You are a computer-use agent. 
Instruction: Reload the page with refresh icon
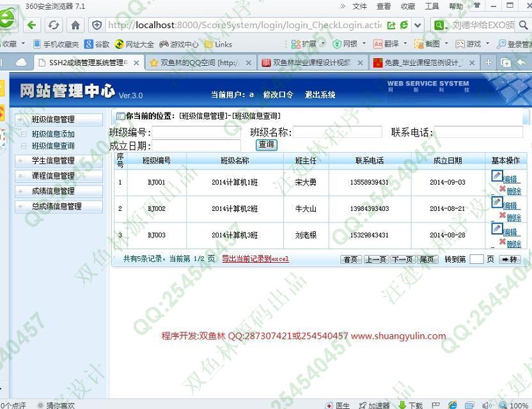tap(54, 25)
